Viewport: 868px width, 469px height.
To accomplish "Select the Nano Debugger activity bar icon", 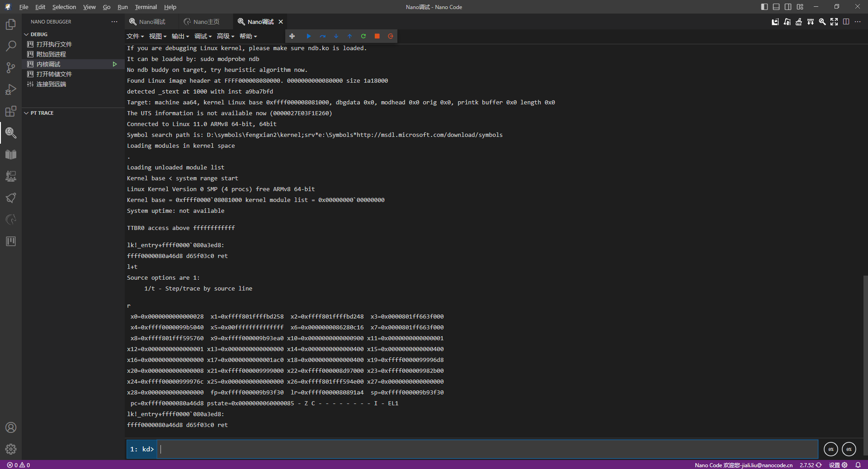I will click(11, 133).
